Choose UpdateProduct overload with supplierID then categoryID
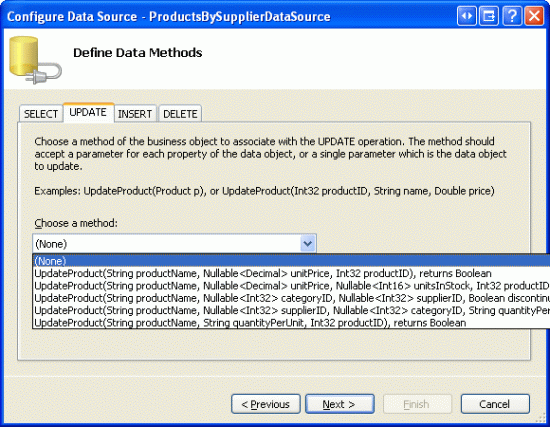This screenshot has height=427, width=550. (x=291, y=310)
